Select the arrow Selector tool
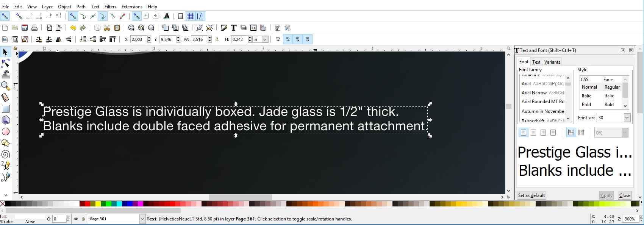This screenshot has width=644, height=225. 5,52
